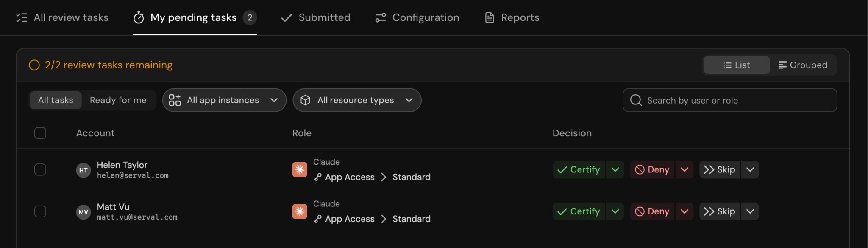Click the Claude app icon in Matt's row
This screenshot has height=248, width=868.
[x=300, y=211]
